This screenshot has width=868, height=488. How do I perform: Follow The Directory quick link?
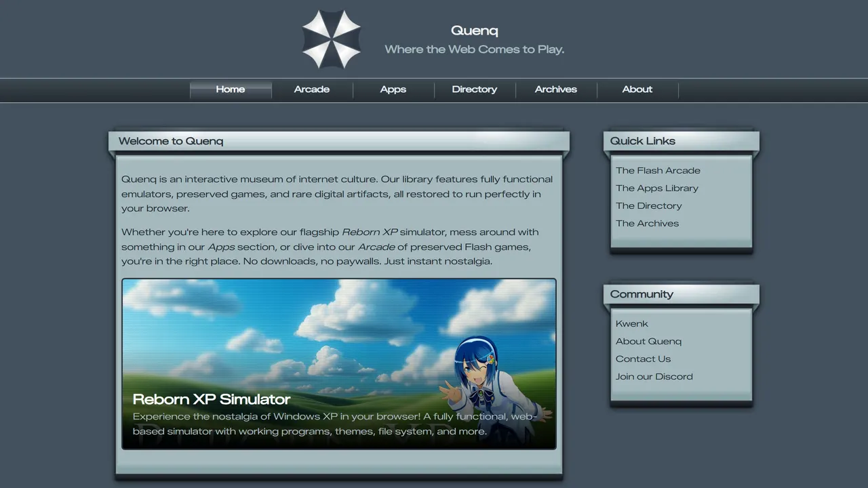648,206
